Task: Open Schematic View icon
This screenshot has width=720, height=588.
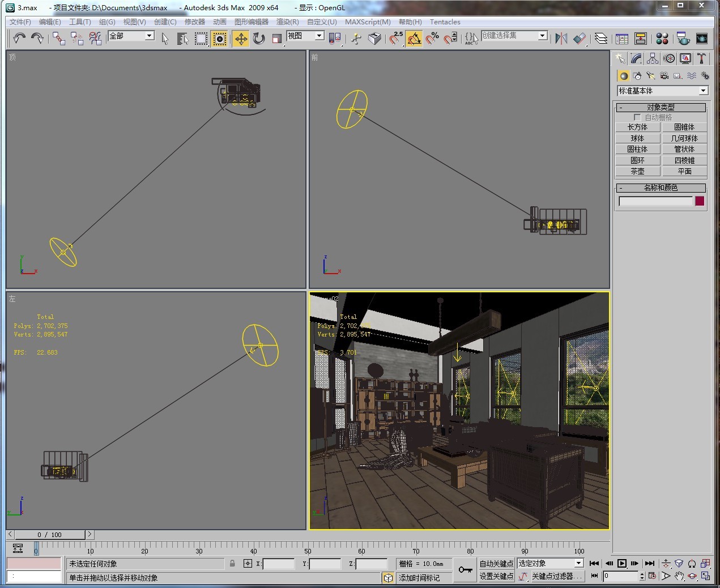Action: tap(640, 38)
